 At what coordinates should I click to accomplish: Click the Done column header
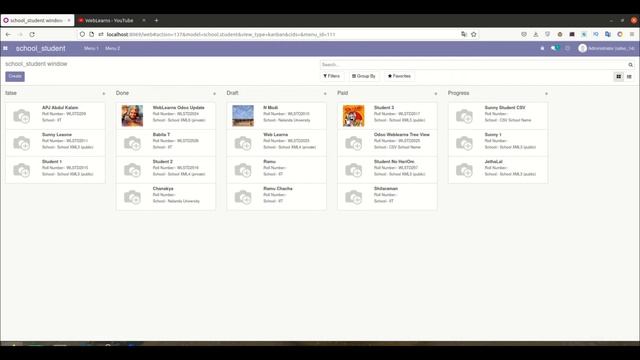click(x=122, y=93)
